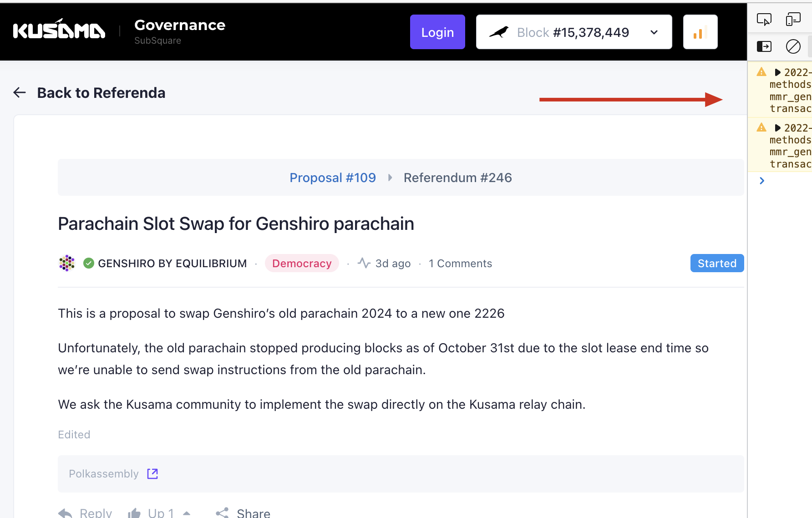Click the Kusama bird icon in block selector
The image size is (812, 518).
point(500,31)
